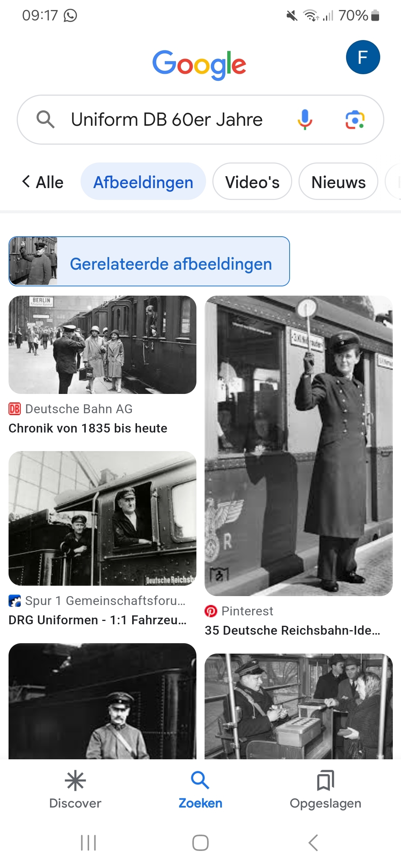Select the Afbeeldingen filter chip
The height and width of the screenshot is (868, 401).
point(143,181)
